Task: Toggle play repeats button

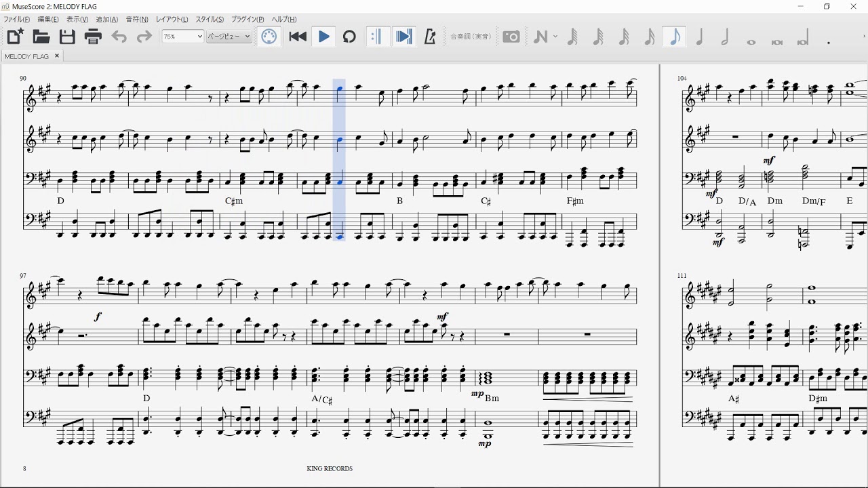Action: tap(378, 37)
